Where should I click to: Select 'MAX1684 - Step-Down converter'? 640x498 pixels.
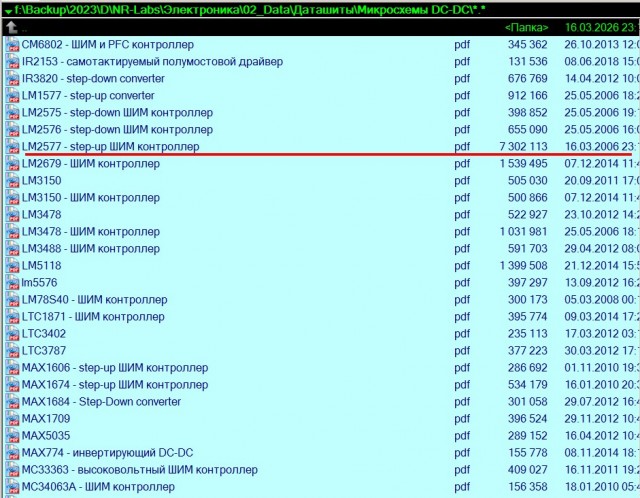coord(101,402)
